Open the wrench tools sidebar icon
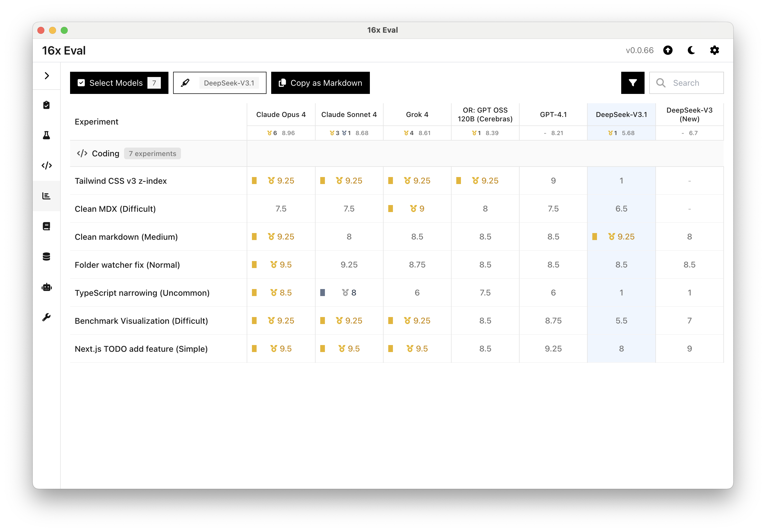The width and height of the screenshot is (766, 532). pos(46,317)
